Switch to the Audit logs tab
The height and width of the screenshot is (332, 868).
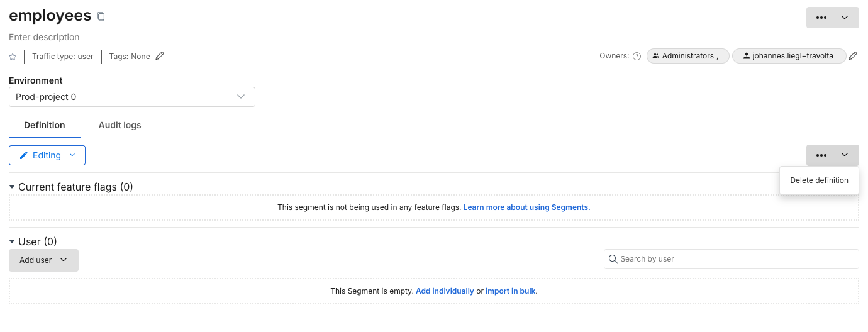120,125
